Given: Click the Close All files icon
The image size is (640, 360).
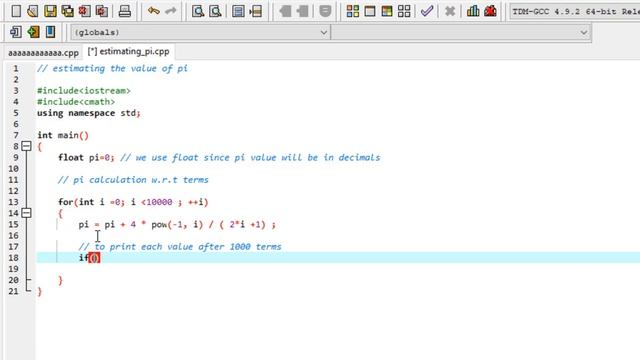Looking at the screenshot, I should [102, 11].
